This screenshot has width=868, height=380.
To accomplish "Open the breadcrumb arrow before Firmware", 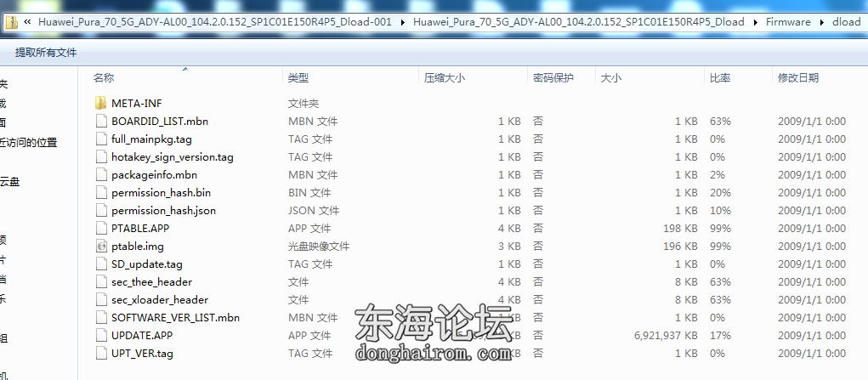I will coord(756,23).
